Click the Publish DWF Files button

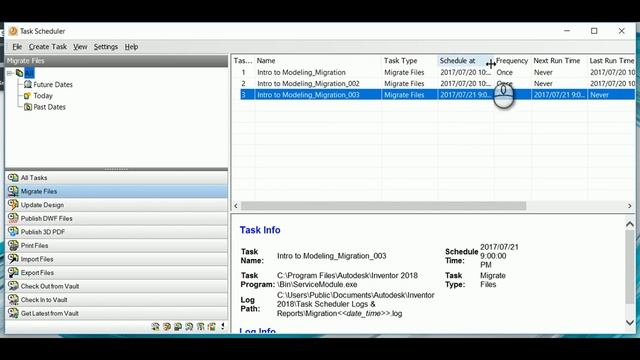116,218
